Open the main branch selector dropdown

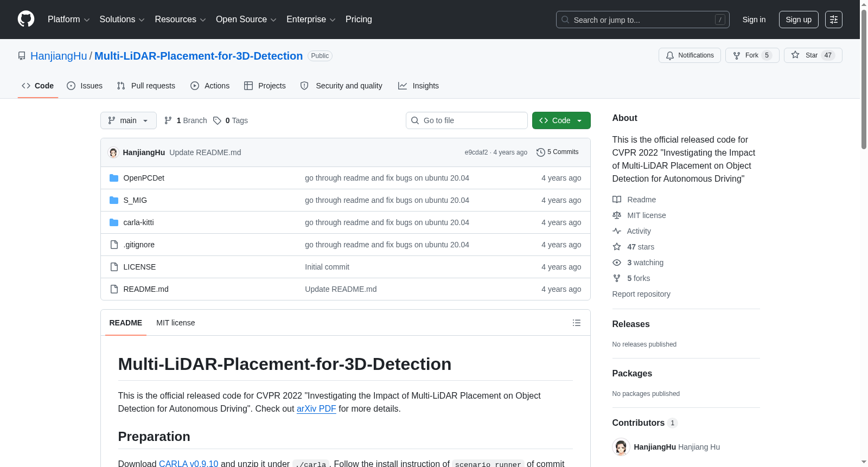[x=129, y=120]
